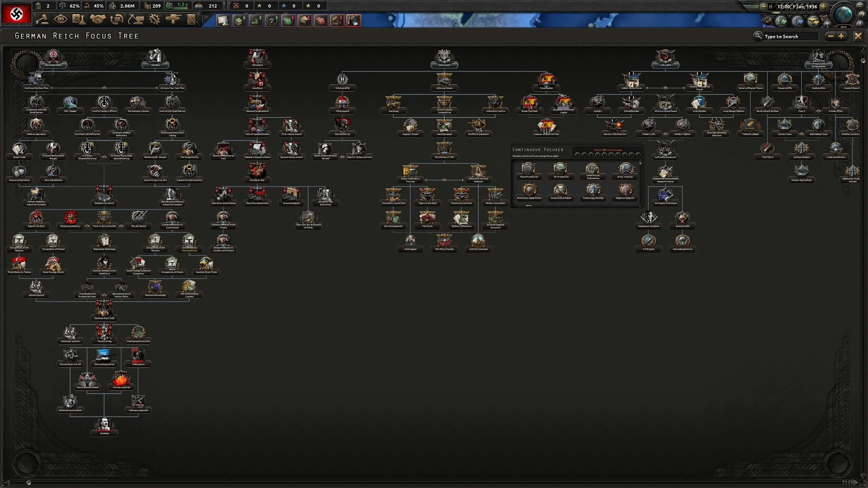The height and width of the screenshot is (488, 868).
Task: Open the Intelligence eye tab
Action: click(60, 20)
